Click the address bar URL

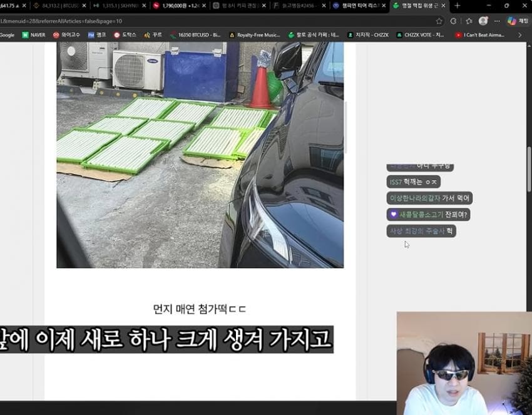pos(61,21)
